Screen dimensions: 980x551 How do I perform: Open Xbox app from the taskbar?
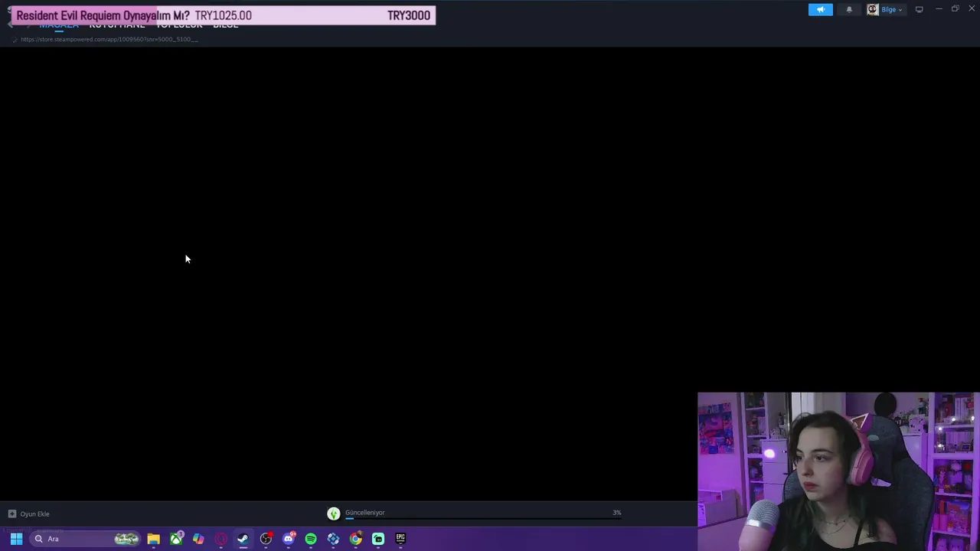click(x=176, y=539)
